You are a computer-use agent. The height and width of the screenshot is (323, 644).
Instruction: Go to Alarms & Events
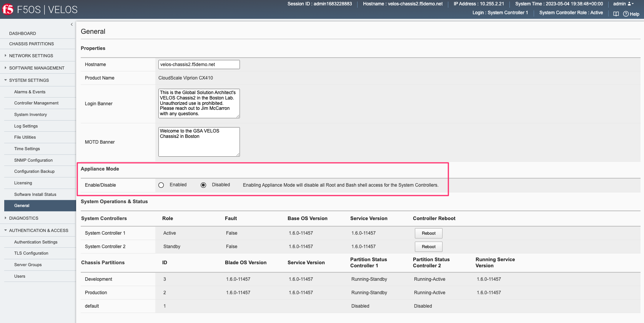pos(30,92)
